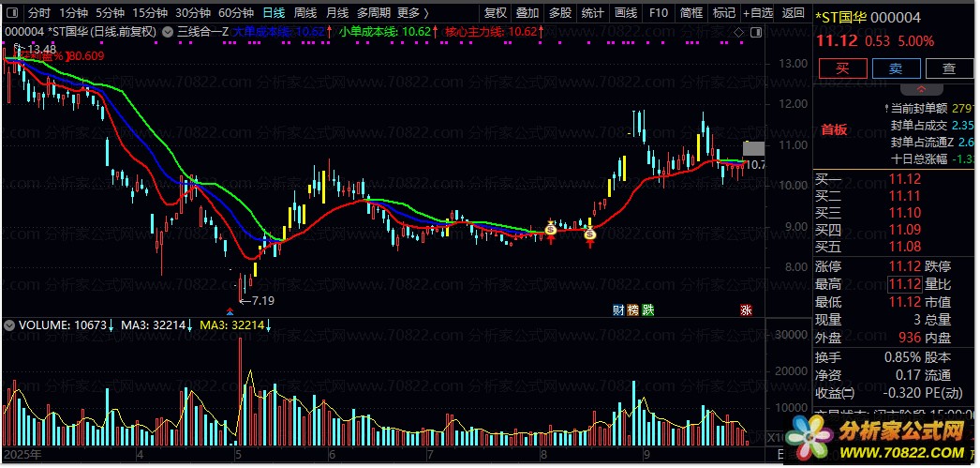Add stock with +自选 button

pos(758,12)
